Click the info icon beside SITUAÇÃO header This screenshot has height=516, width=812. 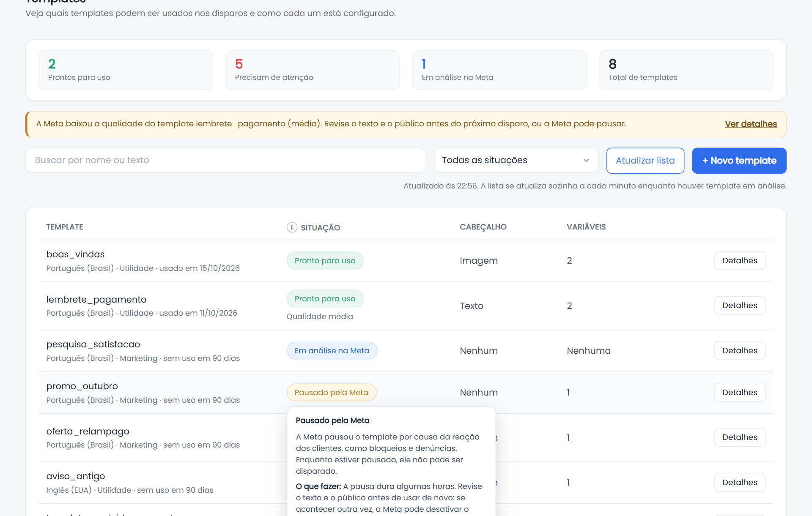(x=292, y=227)
